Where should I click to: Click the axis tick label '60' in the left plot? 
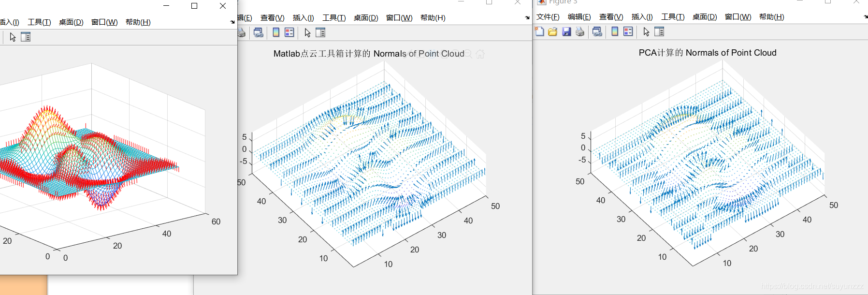(216, 221)
